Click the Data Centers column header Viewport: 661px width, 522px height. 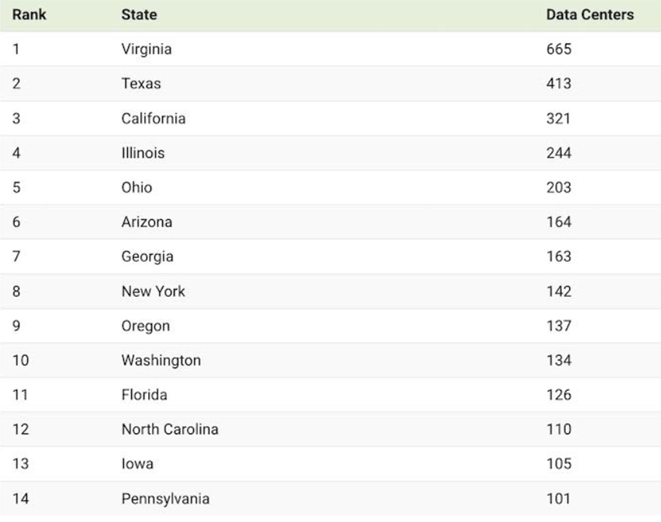coord(590,15)
